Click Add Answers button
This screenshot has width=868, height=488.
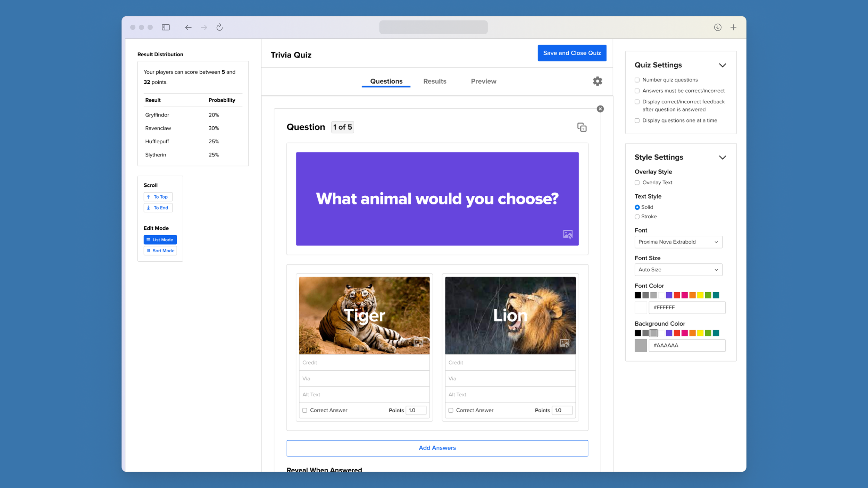click(x=437, y=448)
